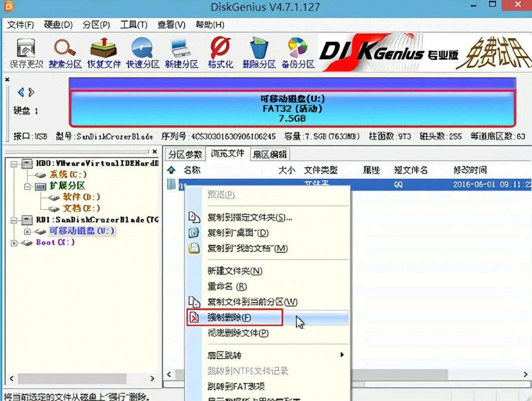This screenshot has height=401, width=532.
Task: Click left arrow of tree panel scrollbar
Action: click(x=12, y=378)
